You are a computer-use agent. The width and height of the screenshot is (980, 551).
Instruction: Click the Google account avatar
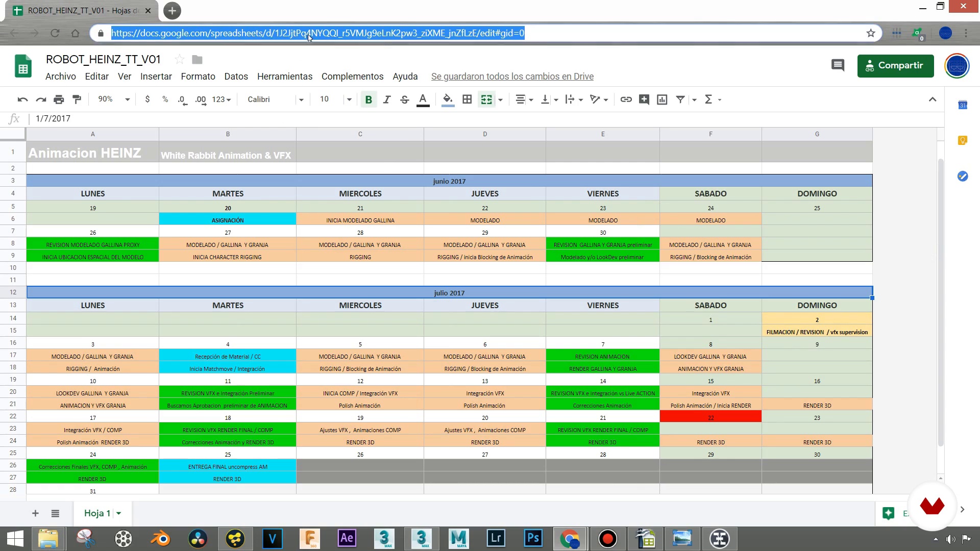(957, 66)
